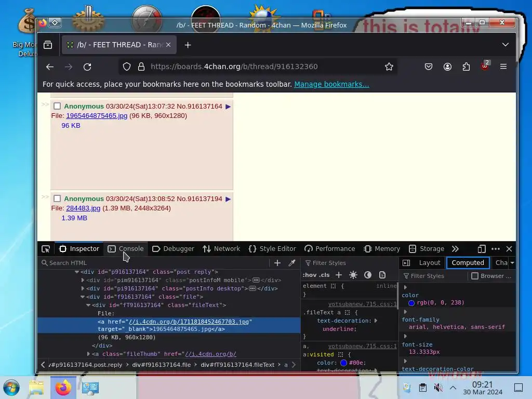The width and height of the screenshot is (532, 399).
Task: Open the Storage tab
Action: (427, 249)
